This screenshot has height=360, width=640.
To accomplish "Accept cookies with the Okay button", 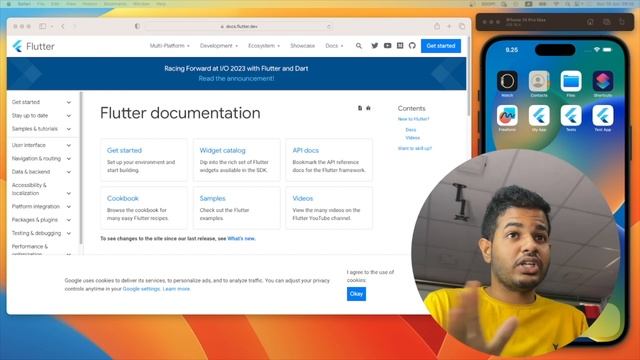I will (x=356, y=294).
